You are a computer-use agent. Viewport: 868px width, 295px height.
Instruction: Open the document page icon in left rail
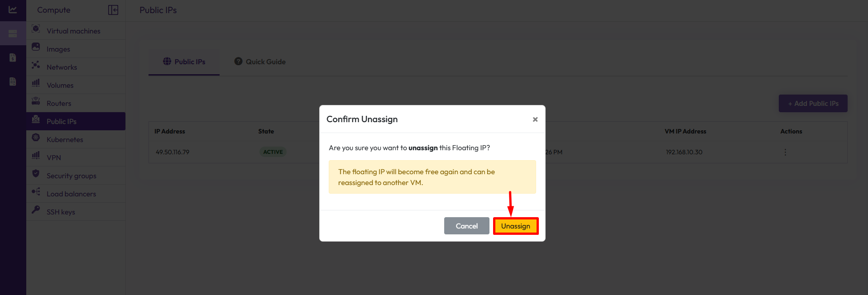pyautogui.click(x=13, y=81)
